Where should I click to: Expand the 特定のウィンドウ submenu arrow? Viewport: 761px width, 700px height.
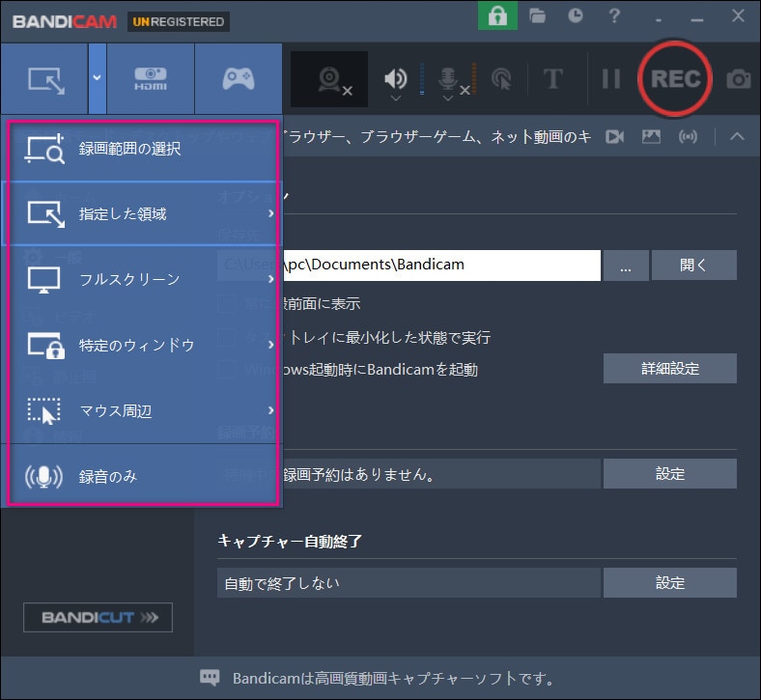270,345
